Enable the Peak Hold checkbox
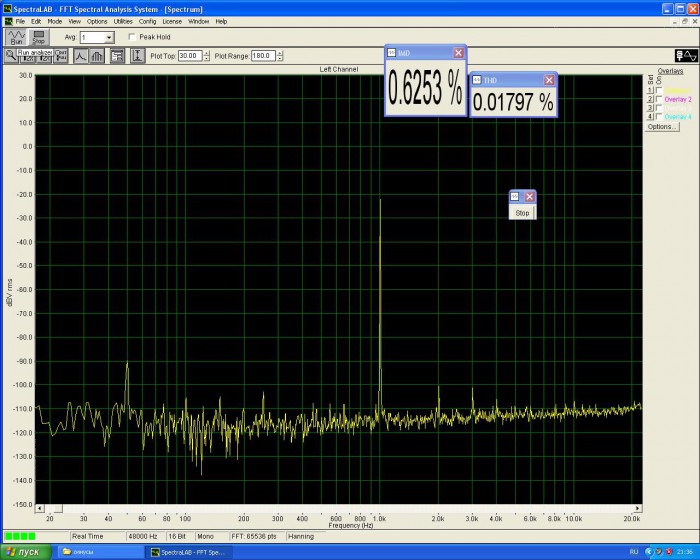The image size is (700, 560). (132, 37)
